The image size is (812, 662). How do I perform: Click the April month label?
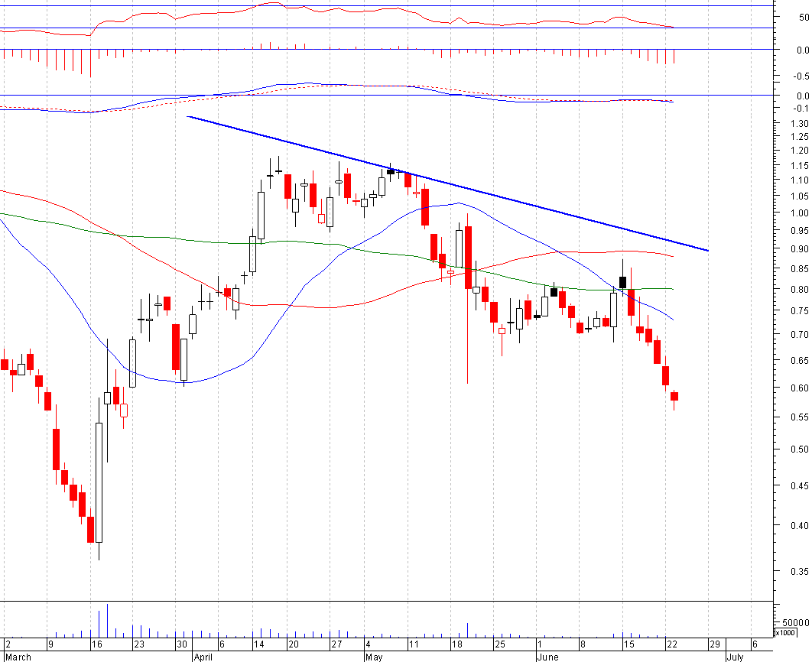203,657
